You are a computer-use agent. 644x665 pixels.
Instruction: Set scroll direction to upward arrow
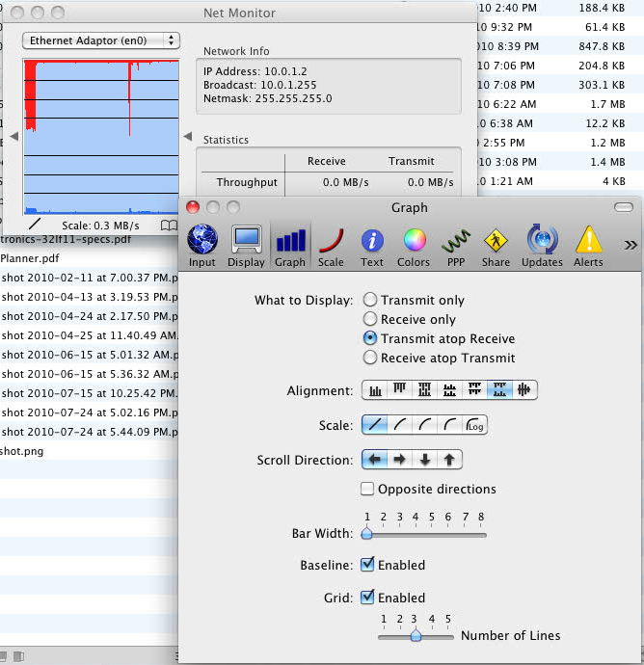pyautogui.click(x=449, y=460)
